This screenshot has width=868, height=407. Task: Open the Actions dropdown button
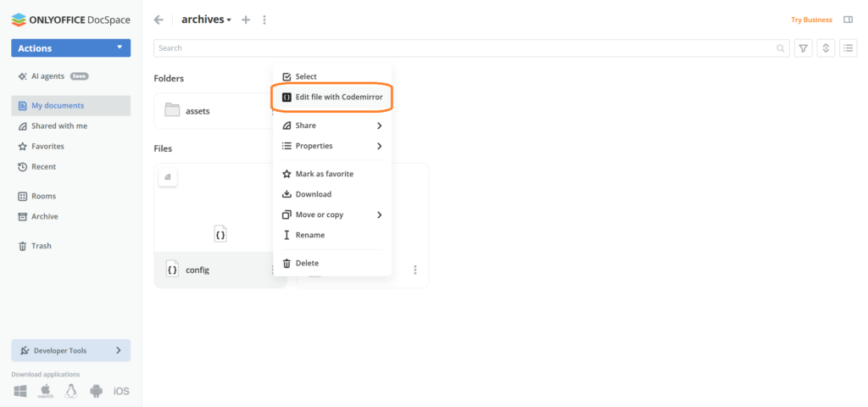[71, 48]
